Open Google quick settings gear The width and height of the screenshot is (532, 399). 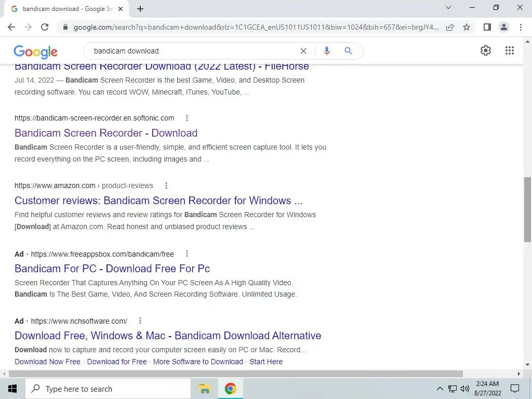[486, 50]
